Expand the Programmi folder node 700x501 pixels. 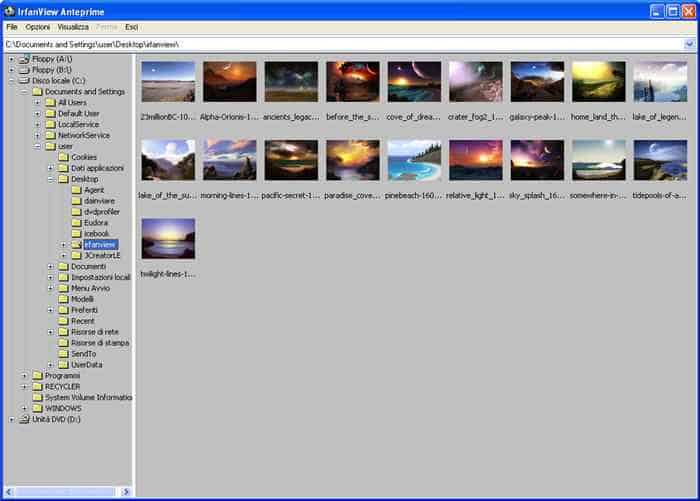pyautogui.click(x=25, y=375)
